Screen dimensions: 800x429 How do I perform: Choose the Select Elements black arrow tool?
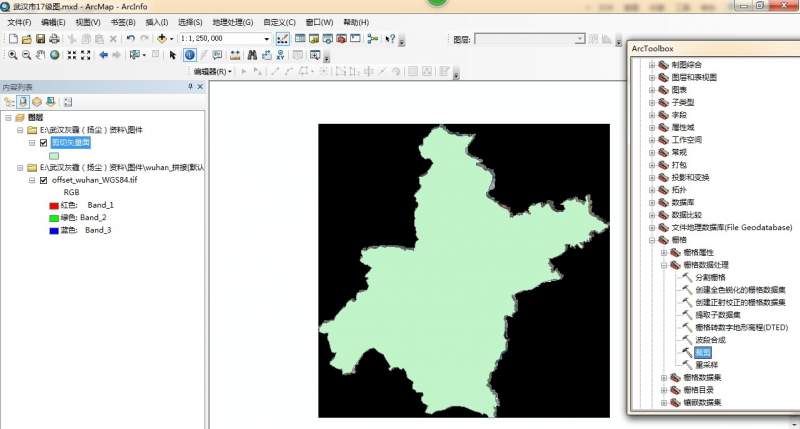click(172, 55)
